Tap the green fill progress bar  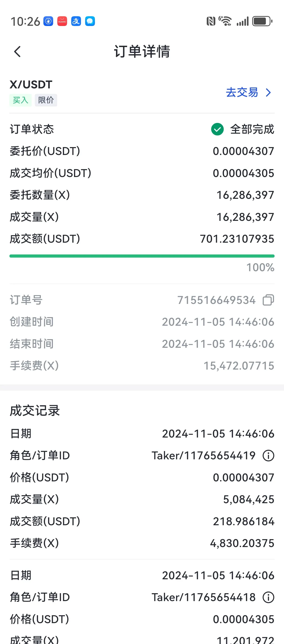[x=142, y=256]
